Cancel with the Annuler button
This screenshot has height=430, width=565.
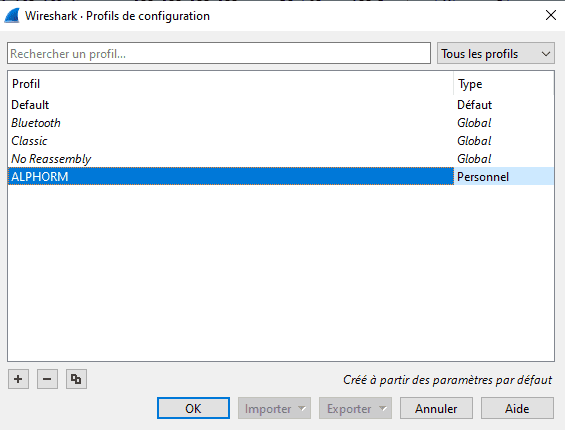pyautogui.click(x=436, y=408)
